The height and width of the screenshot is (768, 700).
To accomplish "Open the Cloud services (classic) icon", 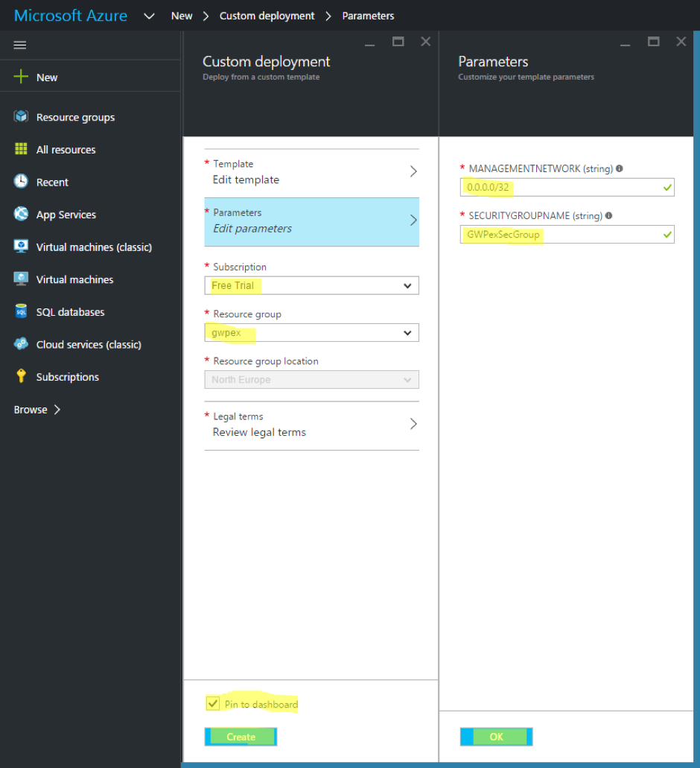I will [21, 344].
